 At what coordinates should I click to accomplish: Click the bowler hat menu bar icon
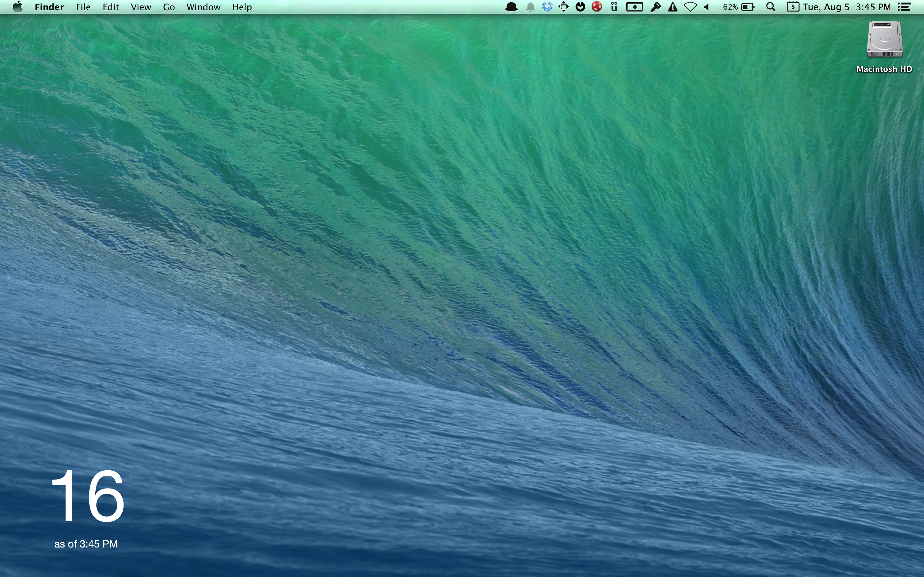pos(511,7)
